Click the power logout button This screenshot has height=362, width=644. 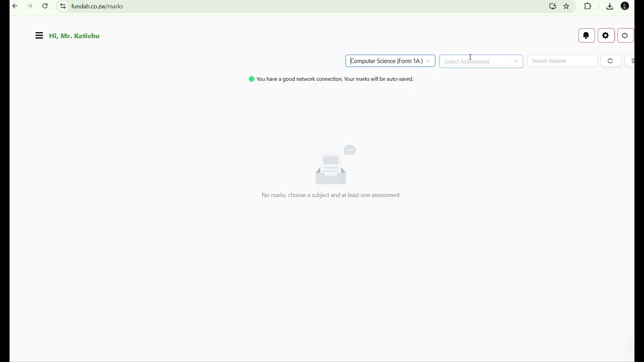coord(625,36)
